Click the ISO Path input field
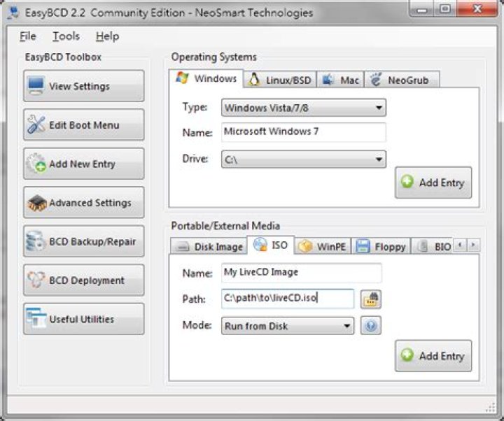Viewport: 504px width, 421px height. pos(288,299)
